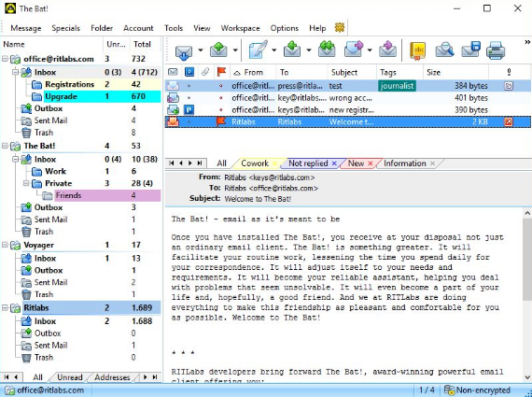Open the Get New Mail dropdown arrow
The image size is (532, 397).
pos(201,50)
